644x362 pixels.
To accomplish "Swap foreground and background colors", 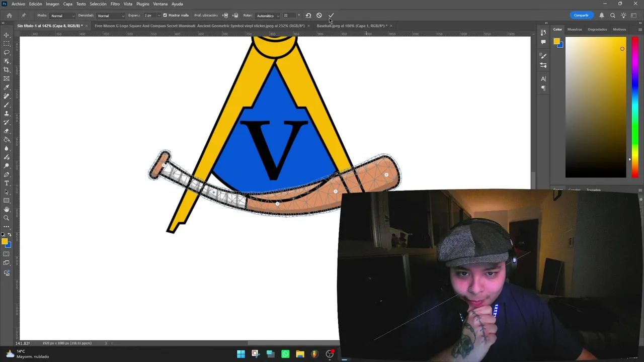I will pos(9,235).
